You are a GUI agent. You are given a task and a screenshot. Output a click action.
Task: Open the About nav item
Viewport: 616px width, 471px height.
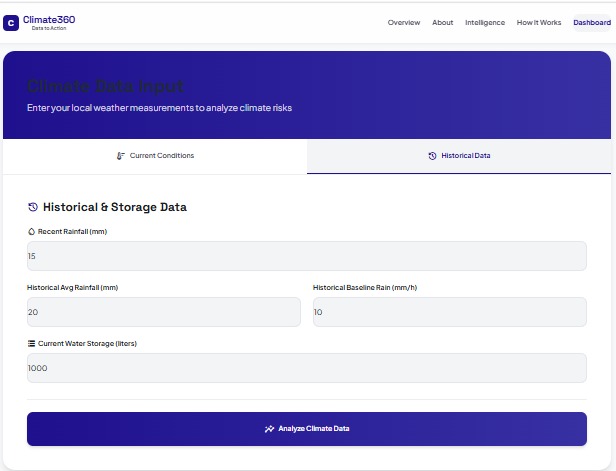[443, 23]
